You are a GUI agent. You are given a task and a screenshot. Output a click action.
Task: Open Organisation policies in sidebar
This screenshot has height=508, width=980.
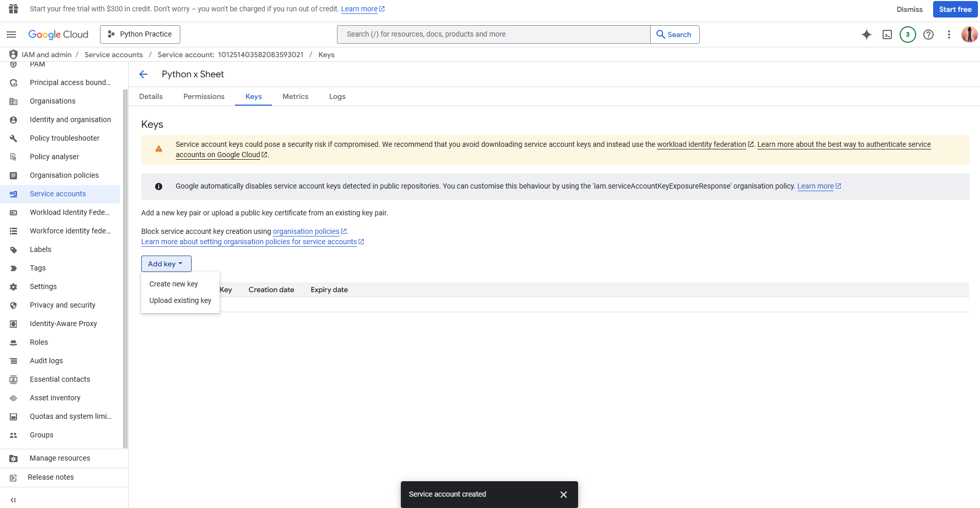pyautogui.click(x=60, y=176)
